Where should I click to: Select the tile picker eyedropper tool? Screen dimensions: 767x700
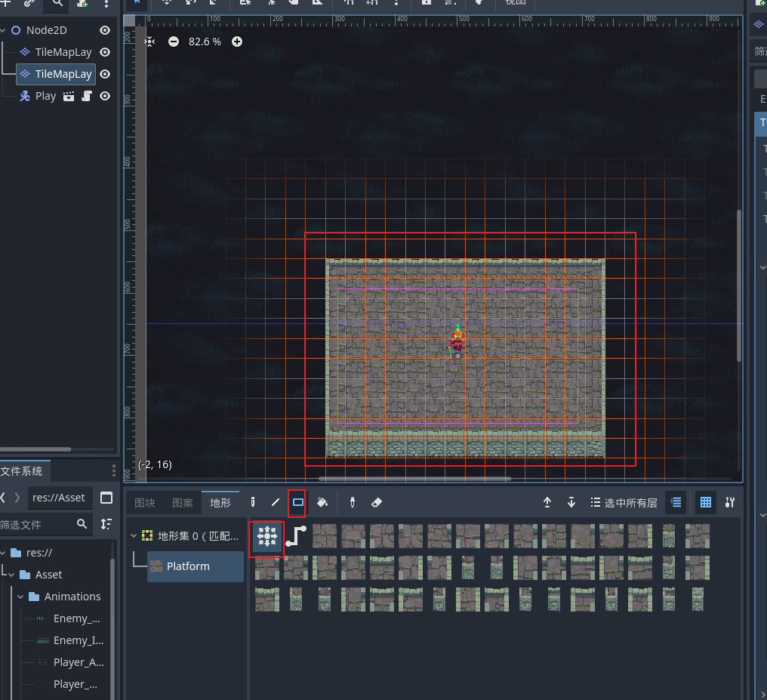(353, 502)
